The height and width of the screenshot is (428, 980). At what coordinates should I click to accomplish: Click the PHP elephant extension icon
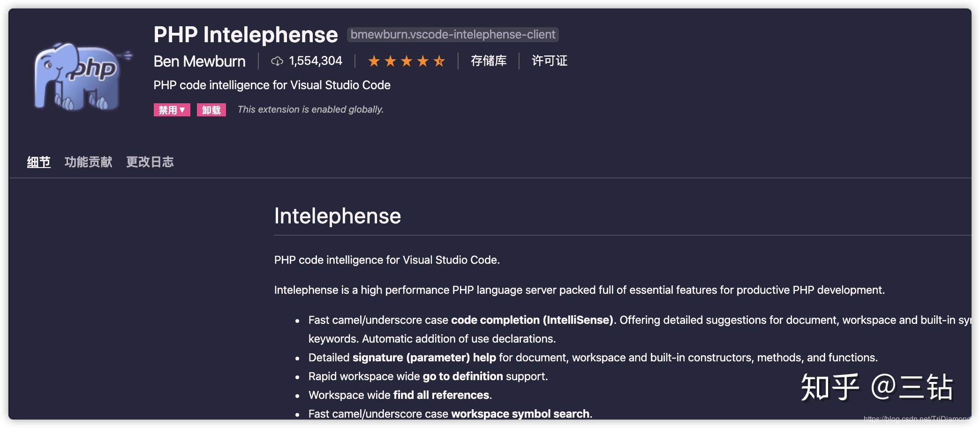click(x=79, y=75)
